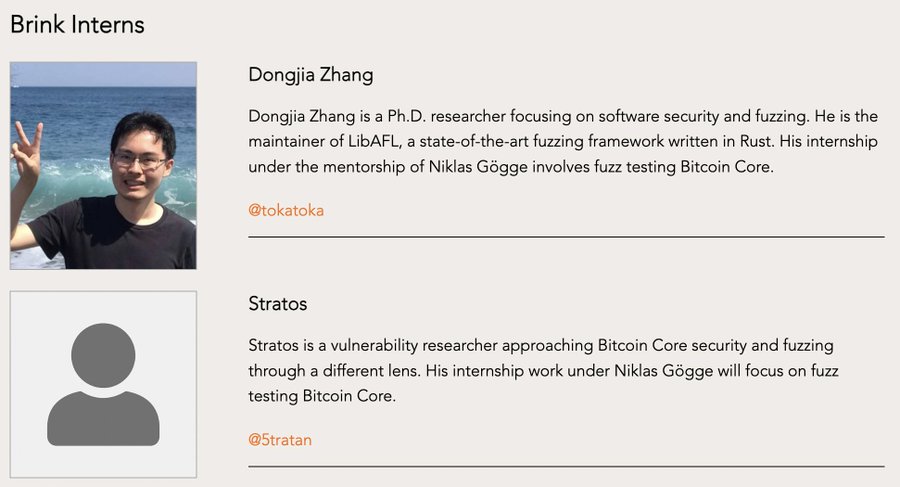Click the Stratos biography paragraph
This screenshot has width=900, height=487.
click(x=544, y=370)
